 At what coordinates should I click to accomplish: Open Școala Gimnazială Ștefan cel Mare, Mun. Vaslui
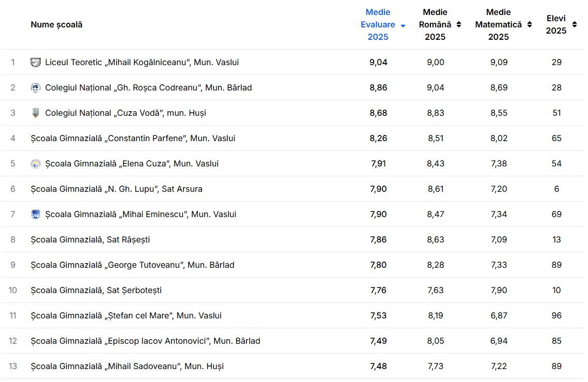coord(126,316)
